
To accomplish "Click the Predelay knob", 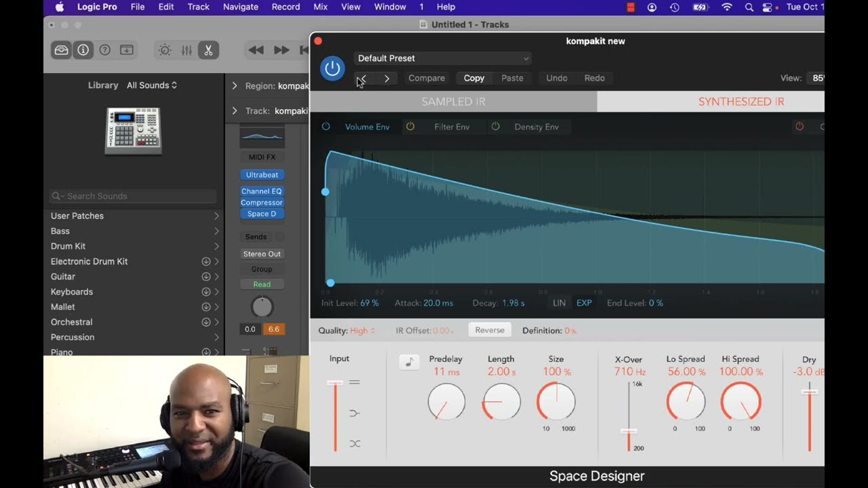I will click(446, 401).
